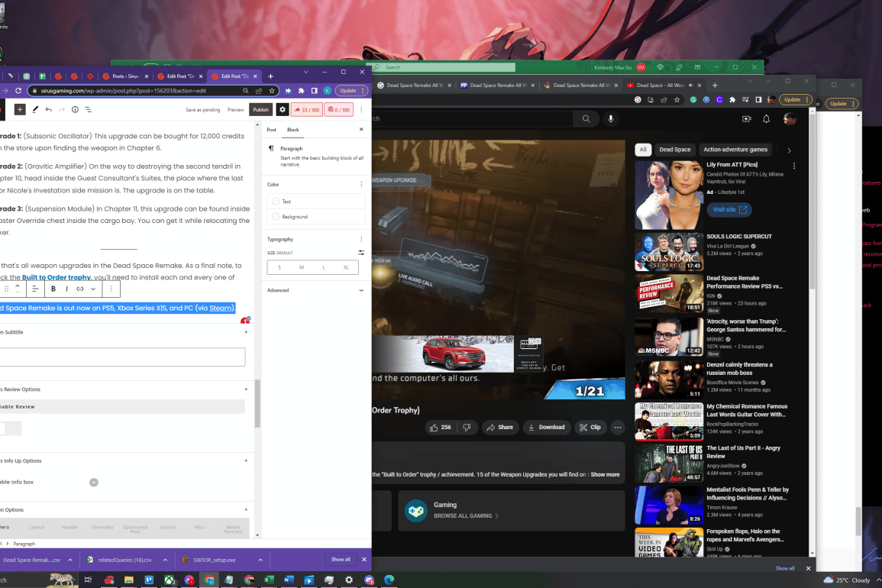Open SWTOR_setup.exe download menu arrow
Viewport: 882px width, 588px height.
(x=260, y=560)
